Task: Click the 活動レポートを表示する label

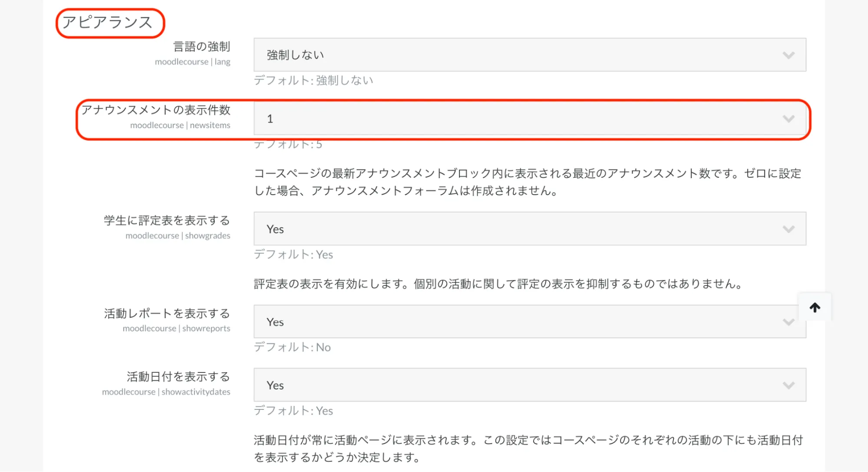Action: (167, 313)
